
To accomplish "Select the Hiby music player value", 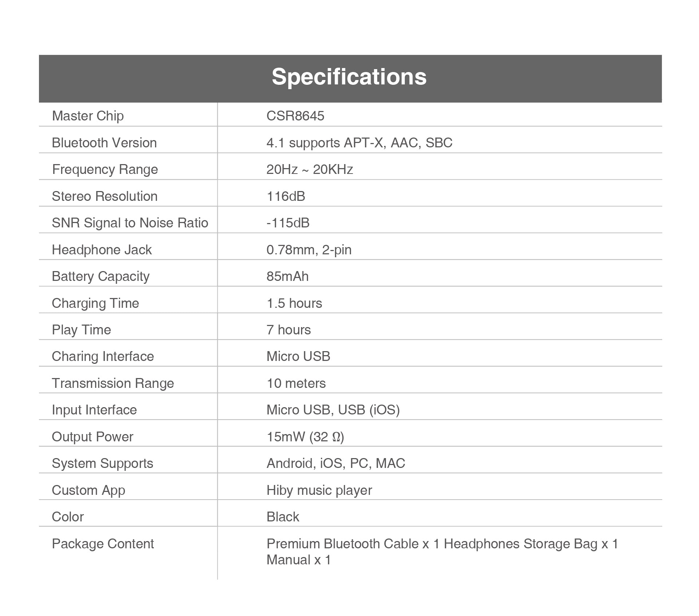I will 319,490.
